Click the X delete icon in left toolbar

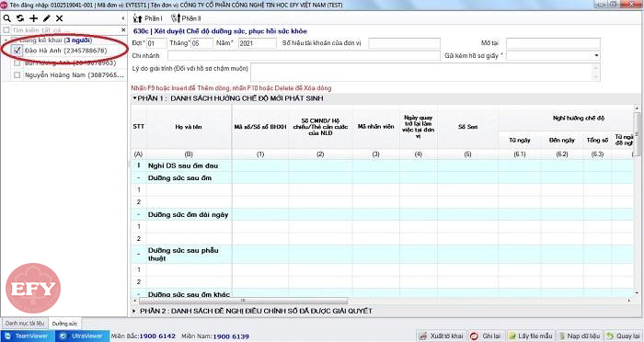[60, 18]
